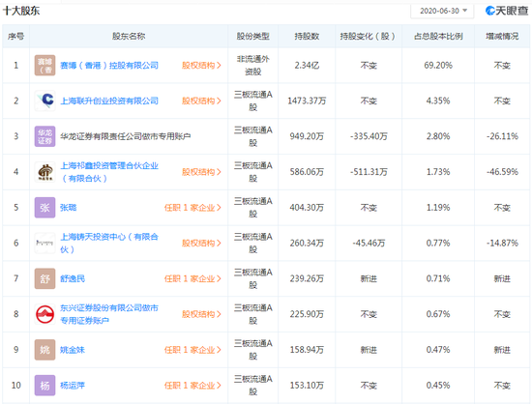
Task: Click the 持股变化（股） column header
Action: [369, 37]
